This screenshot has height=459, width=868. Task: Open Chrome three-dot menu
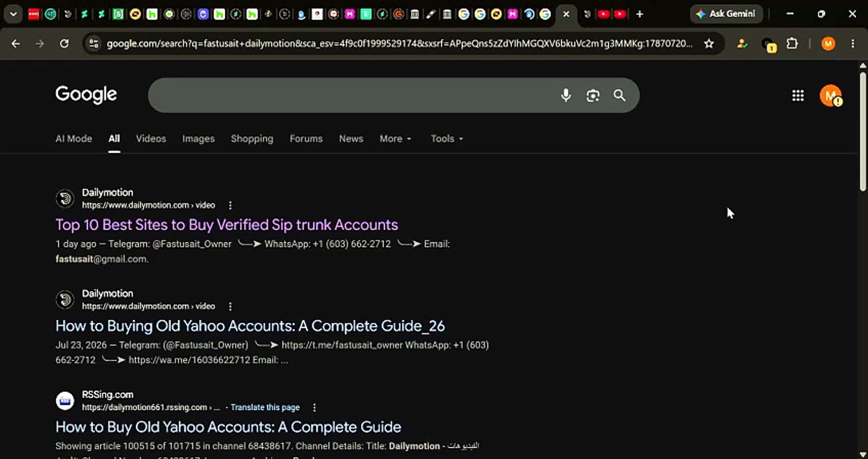tap(853, 43)
